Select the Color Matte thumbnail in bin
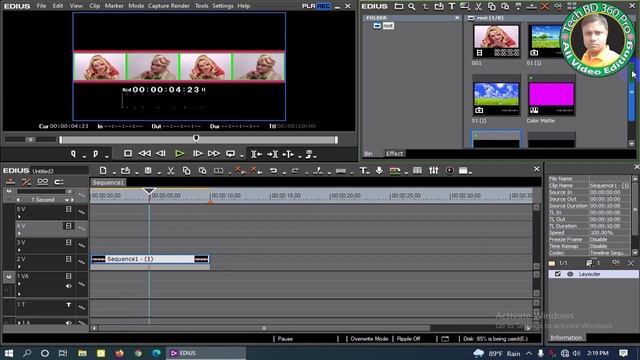 pyautogui.click(x=551, y=99)
